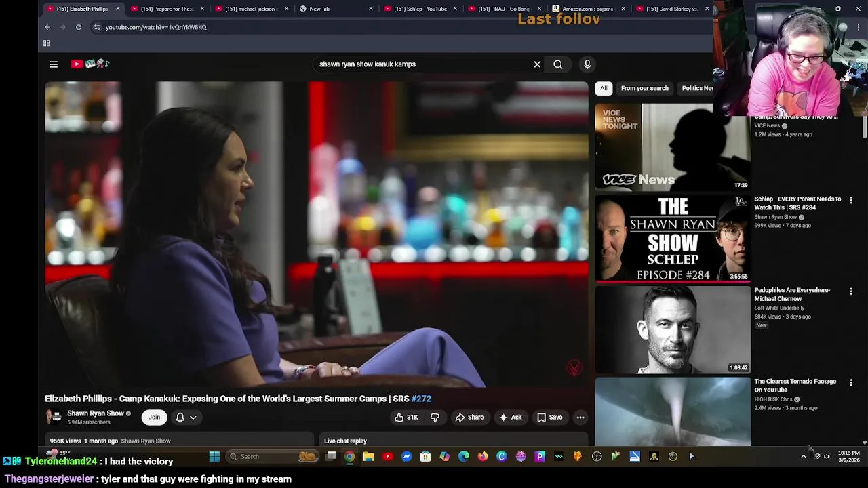Open Firefox from the taskbar
This screenshot has height=488, width=868.
point(482,457)
